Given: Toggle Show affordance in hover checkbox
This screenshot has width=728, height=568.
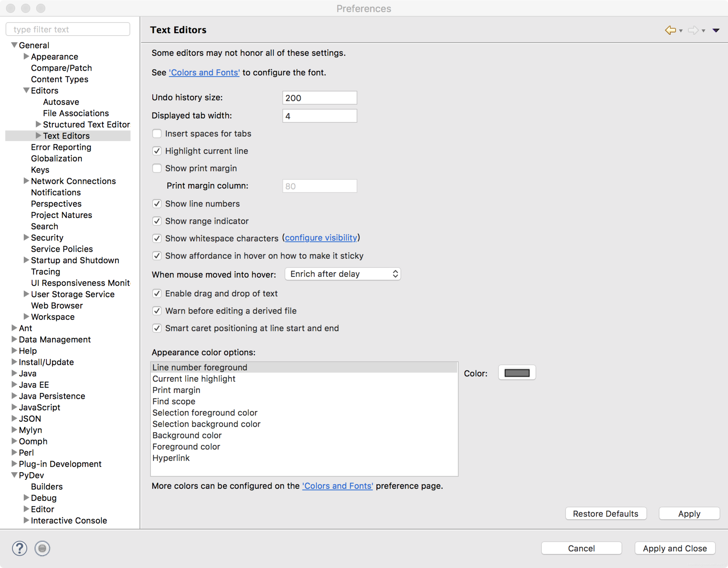Looking at the screenshot, I should pyautogui.click(x=157, y=256).
